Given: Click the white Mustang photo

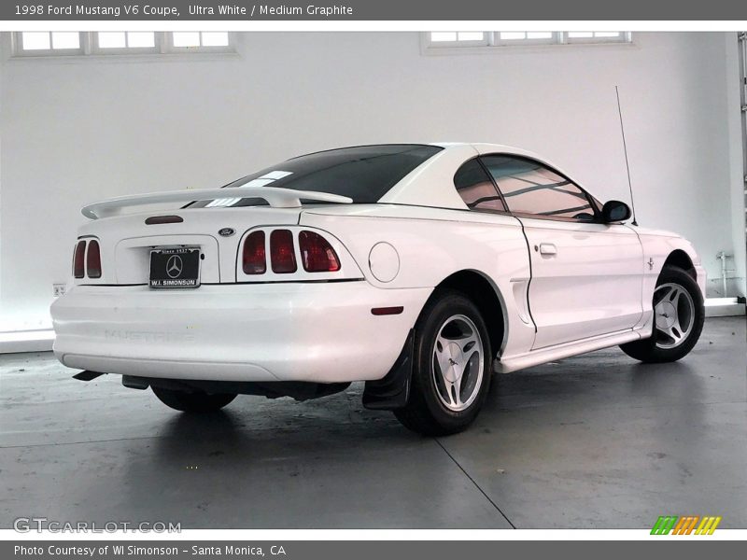Looking at the screenshot, I should coord(373,280).
